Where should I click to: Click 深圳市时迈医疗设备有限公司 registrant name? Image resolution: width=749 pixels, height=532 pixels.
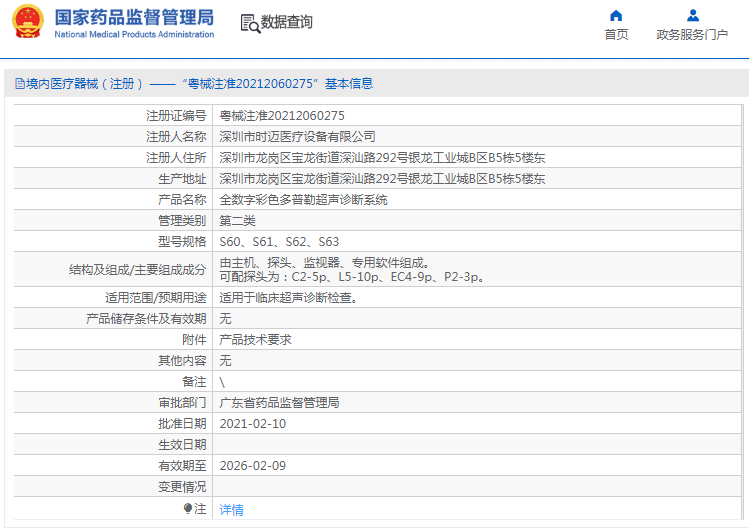297,137
